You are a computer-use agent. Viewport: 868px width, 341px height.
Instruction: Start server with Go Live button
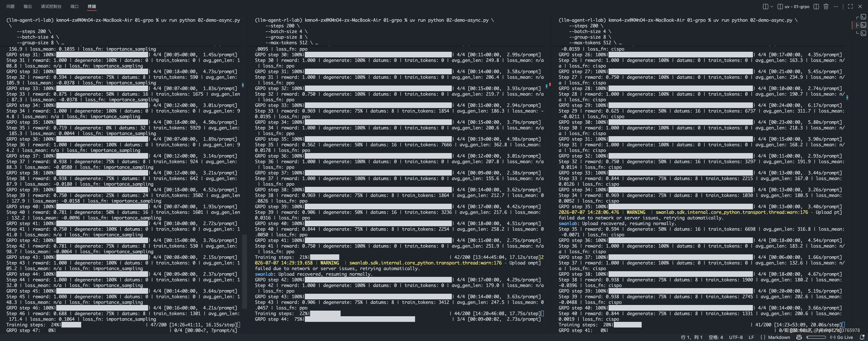[x=841, y=337]
